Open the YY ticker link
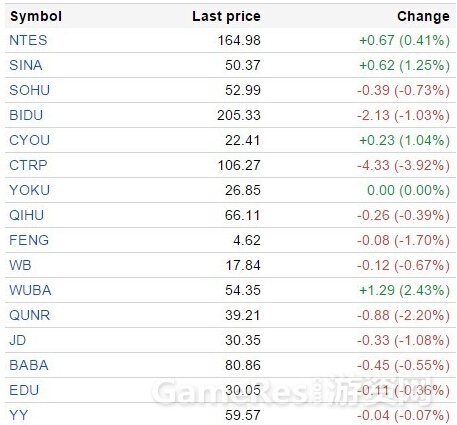 point(19,415)
